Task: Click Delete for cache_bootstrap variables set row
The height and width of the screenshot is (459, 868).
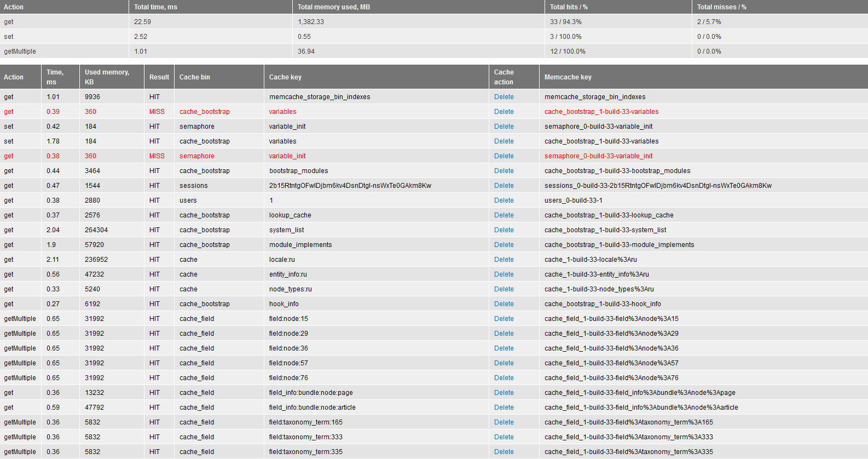Action: click(x=504, y=141)
